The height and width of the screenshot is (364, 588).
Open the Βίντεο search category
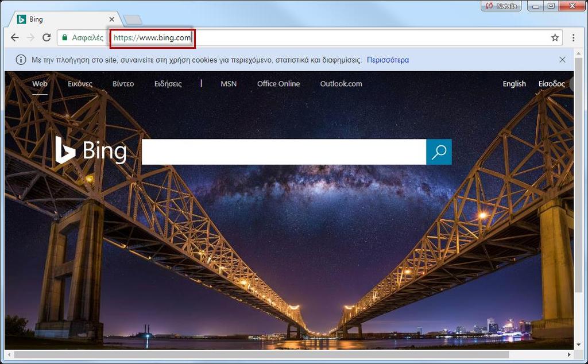pyautogui.click(x=123, y=84)
